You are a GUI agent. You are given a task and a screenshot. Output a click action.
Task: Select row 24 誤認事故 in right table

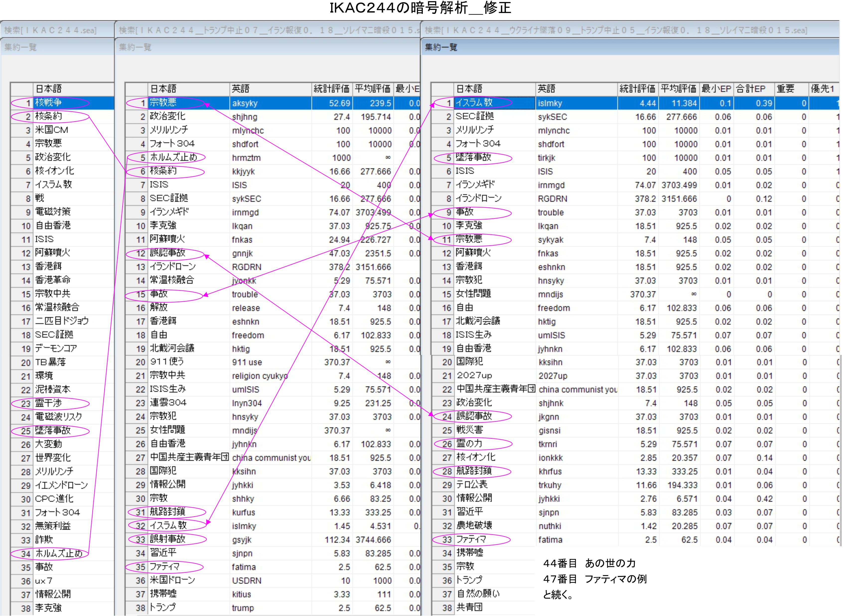point(474,416)
